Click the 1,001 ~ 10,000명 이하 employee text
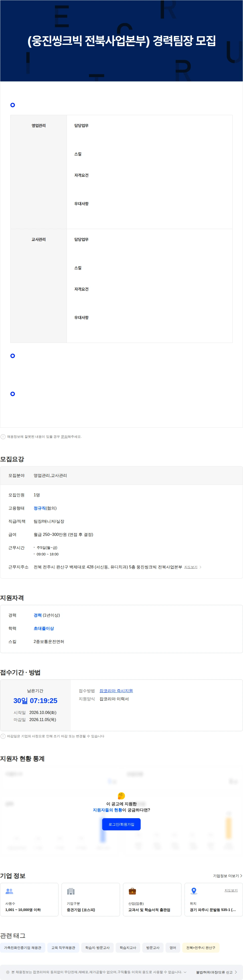The width and height of the screenshot is (243, 980). coord(23,909)
